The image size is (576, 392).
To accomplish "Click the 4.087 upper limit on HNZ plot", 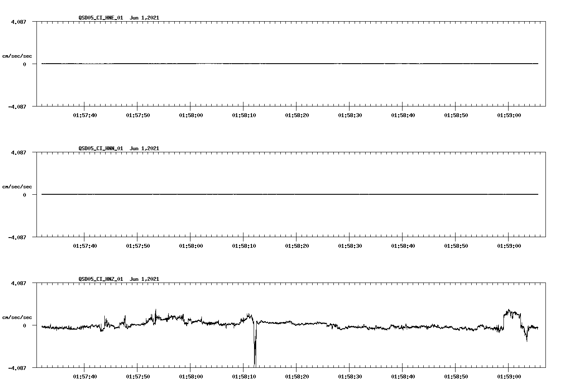I will click(19, 283).
